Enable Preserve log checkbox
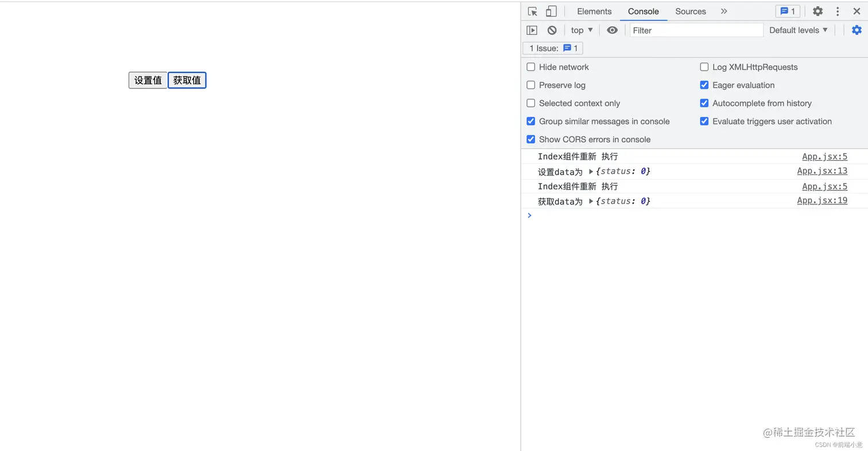This screenshot has width=868, height=451. [x=531, y=85]
